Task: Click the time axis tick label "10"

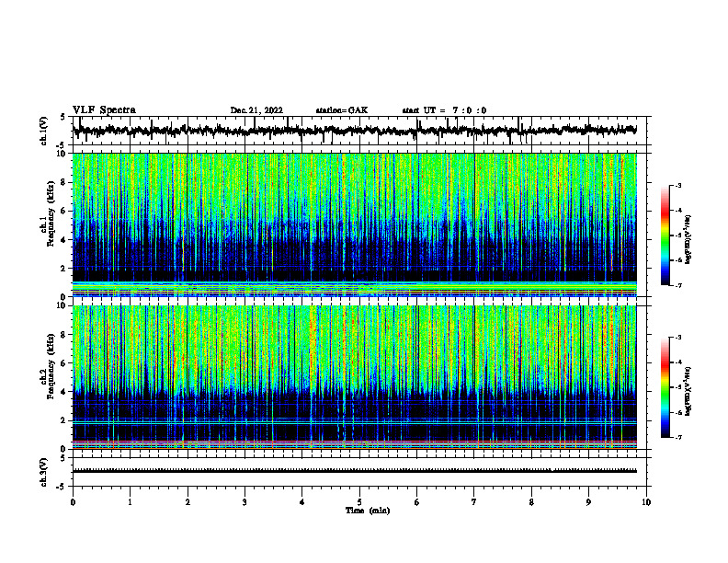Action: tap(646, 502)
